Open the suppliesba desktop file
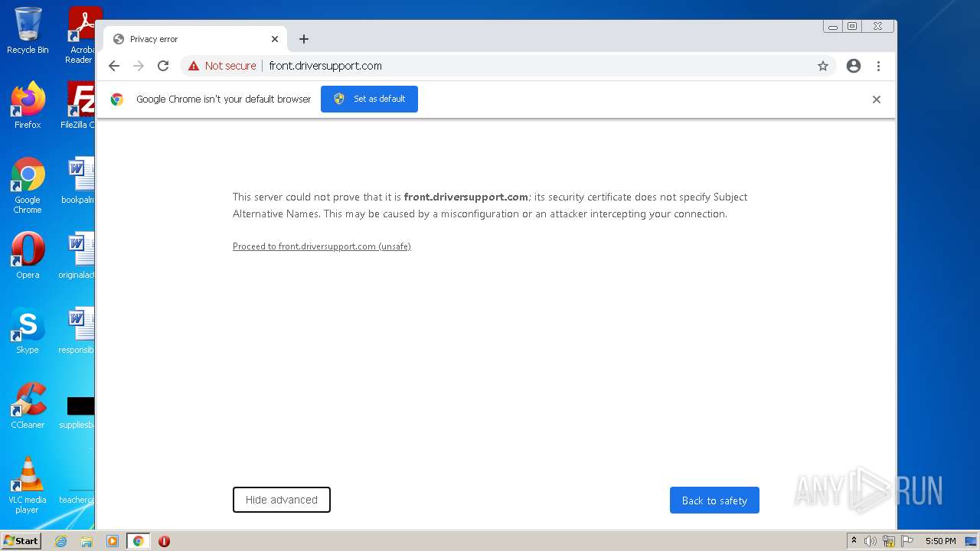 point(77,412)
